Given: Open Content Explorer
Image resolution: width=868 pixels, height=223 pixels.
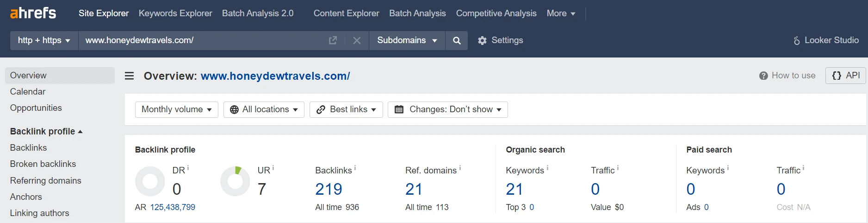Looking at the screenshot, I should point(346,13).
